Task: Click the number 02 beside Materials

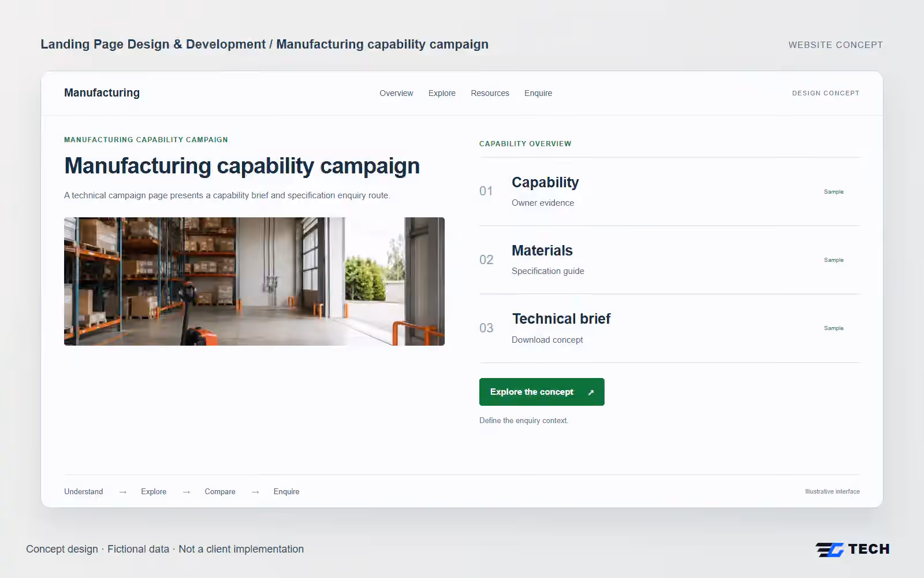Action: (x=486, y=260)
